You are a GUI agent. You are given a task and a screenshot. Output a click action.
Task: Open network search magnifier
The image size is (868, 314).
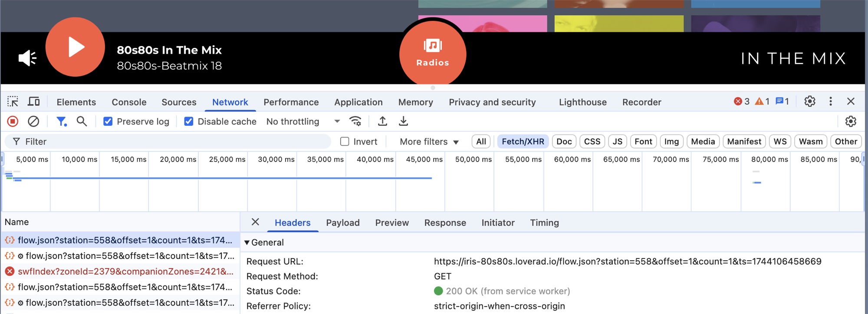pyautogui.click(x=82, y=121)
